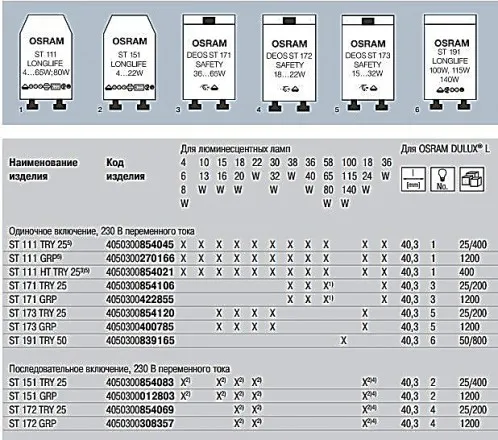Click product code 4050300854045
498x440 pixels.
(x=140, y=244)
